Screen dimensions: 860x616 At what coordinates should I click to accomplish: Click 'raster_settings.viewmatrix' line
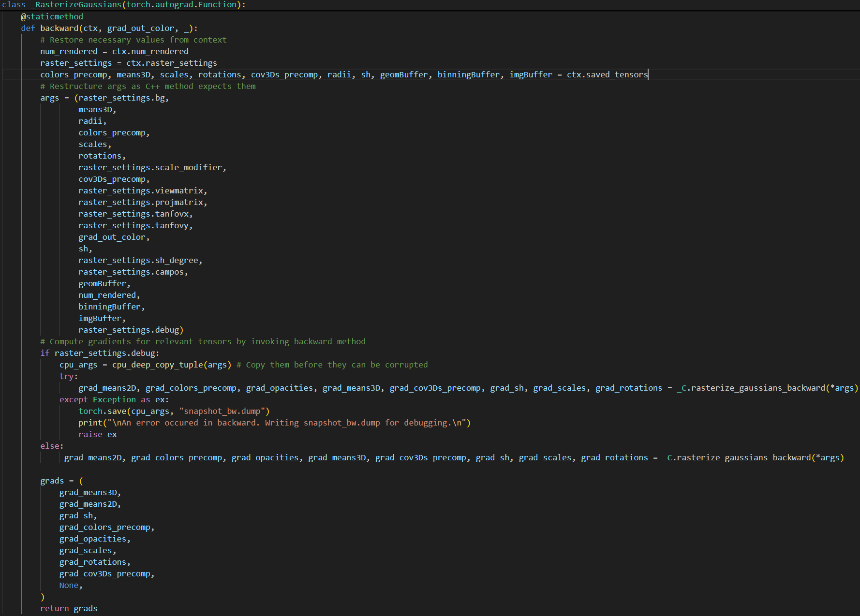point(143,191)
